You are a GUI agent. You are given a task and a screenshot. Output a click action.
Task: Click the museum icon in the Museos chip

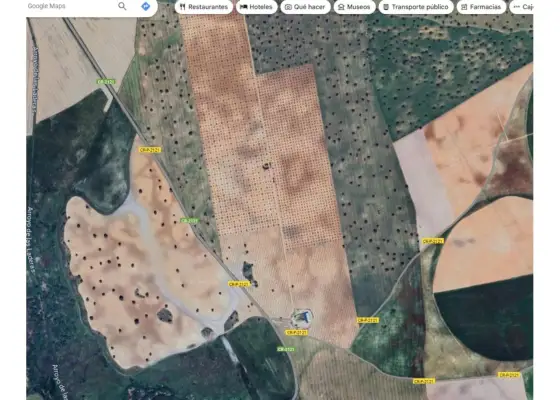(x=341, y=7)
